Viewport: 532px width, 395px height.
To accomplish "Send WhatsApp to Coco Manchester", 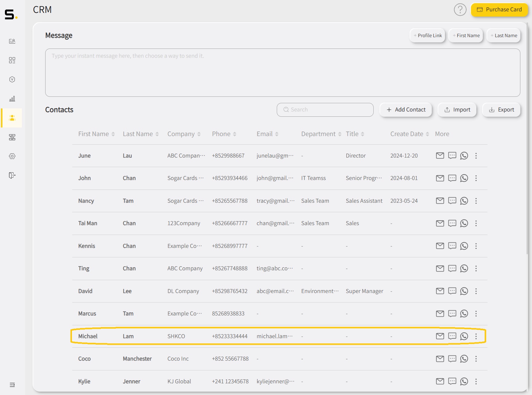I will [464, 359].
